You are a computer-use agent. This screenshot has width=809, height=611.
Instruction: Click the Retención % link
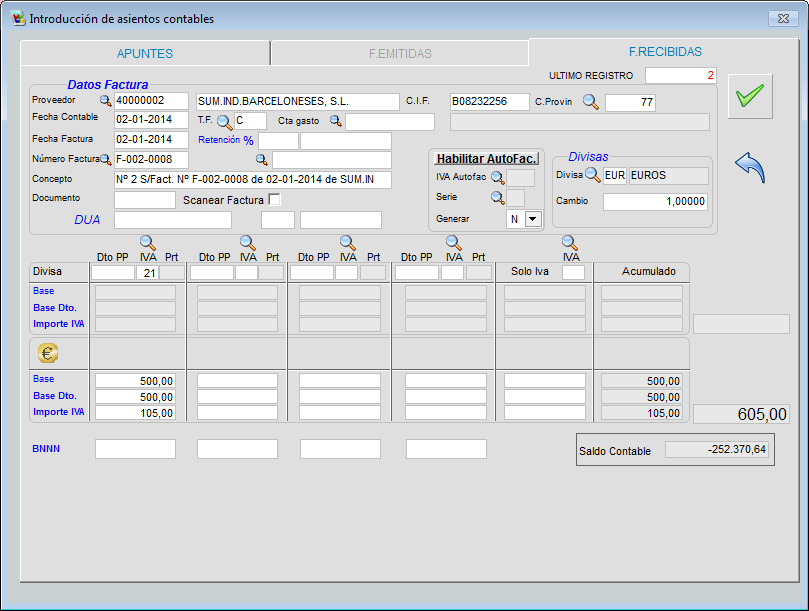(226, 140)
